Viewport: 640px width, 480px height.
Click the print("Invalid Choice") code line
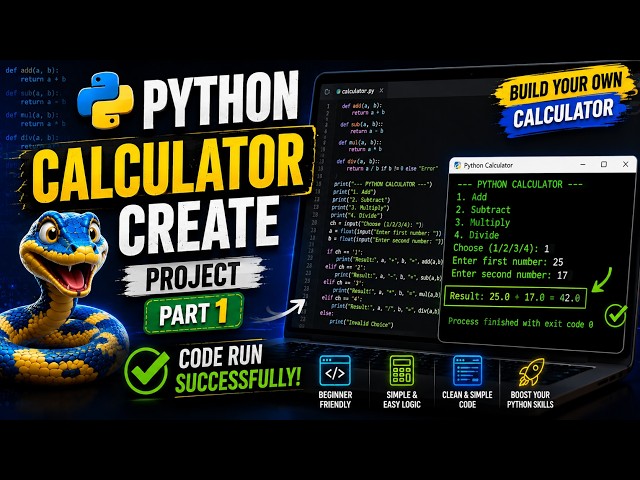point(362,324)
